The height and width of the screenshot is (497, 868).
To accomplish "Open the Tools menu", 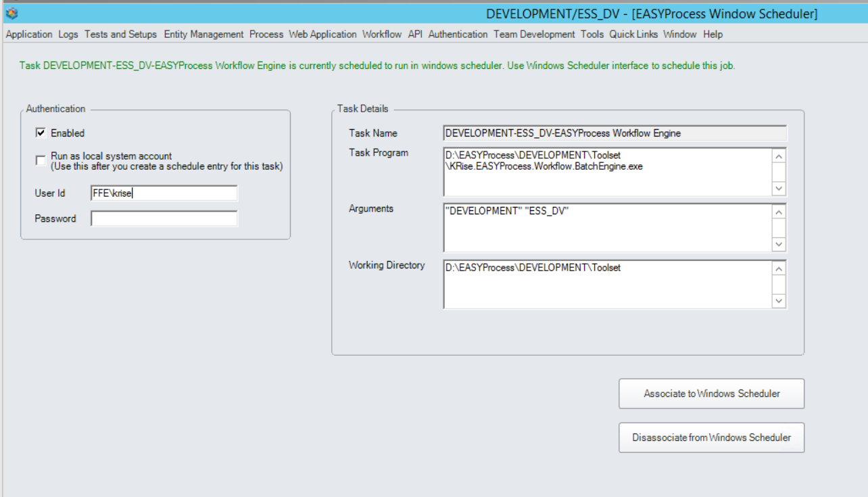I will tap(592, 34).
